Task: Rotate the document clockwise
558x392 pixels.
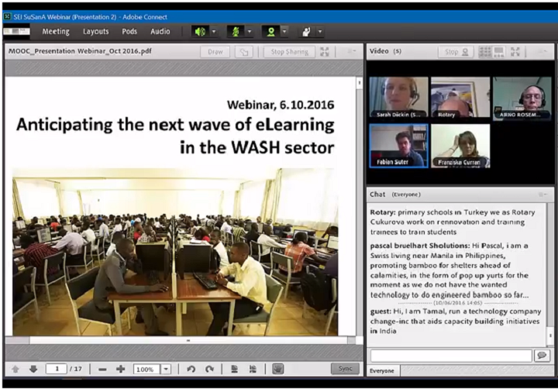Action: (x=209, y=370)
